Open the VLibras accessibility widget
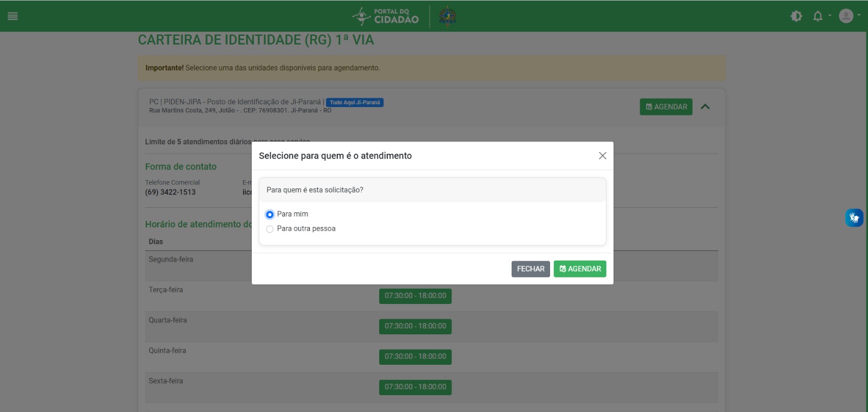Screen dimensions: 868x412 click(854, 218)
